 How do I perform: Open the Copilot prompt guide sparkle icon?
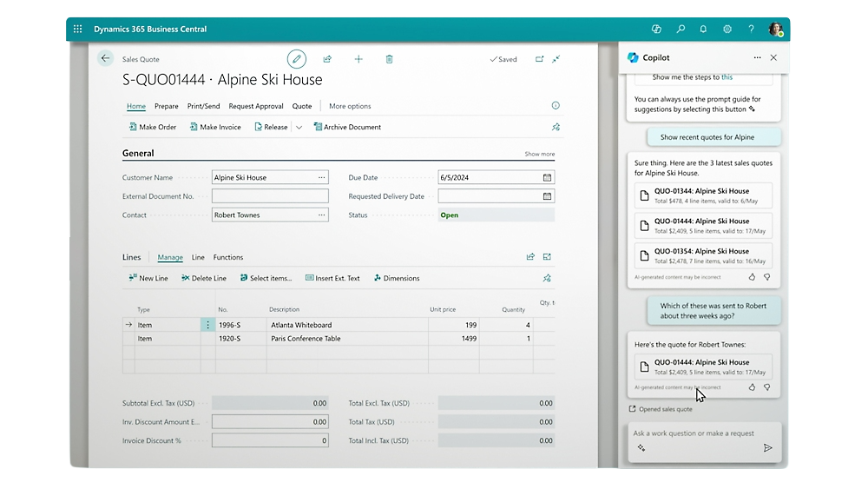coord(641,448)
